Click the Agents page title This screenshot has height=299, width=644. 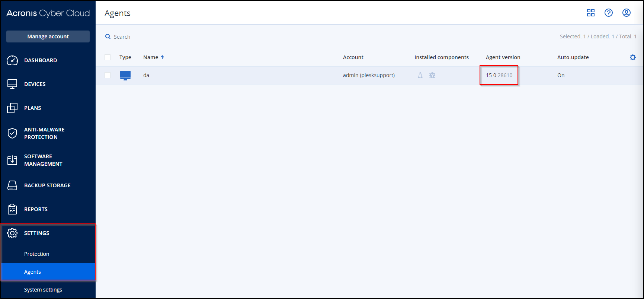click(118, 13)
